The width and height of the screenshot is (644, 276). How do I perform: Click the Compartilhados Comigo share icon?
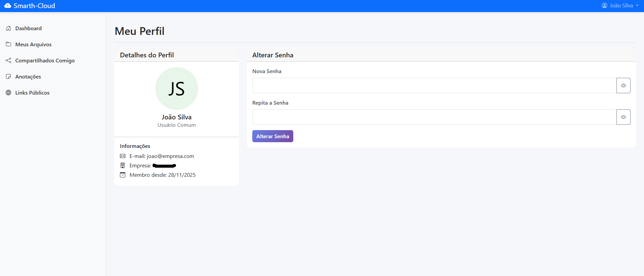(x=8, y=60)
